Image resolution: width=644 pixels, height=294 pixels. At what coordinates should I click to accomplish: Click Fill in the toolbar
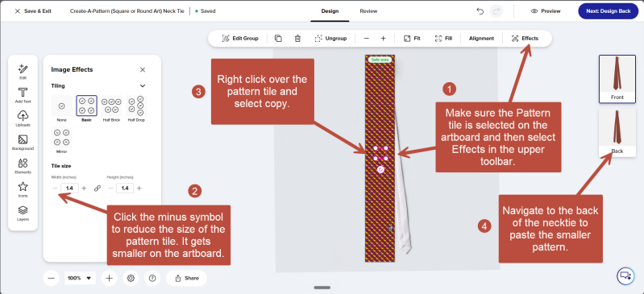tap(443, 38)
